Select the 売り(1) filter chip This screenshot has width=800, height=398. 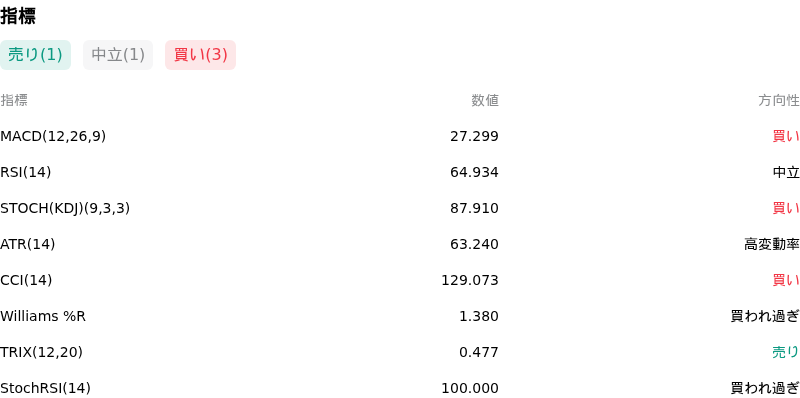click(35, 55)
